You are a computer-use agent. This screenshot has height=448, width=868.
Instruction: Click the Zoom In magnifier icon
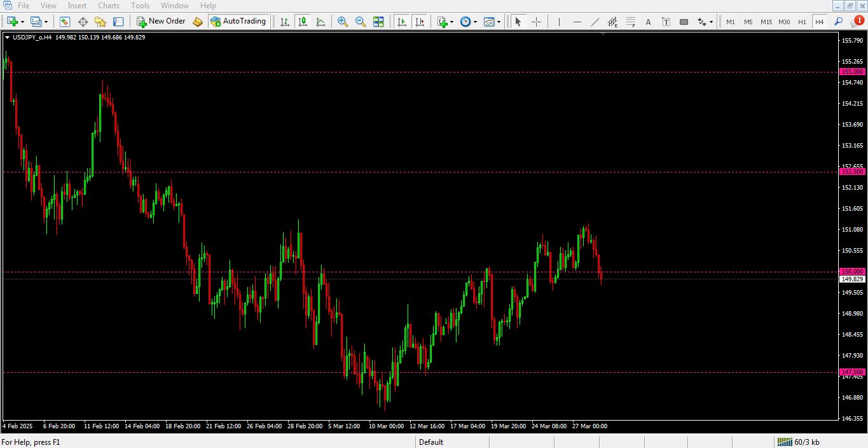click(x=343, y=22)
